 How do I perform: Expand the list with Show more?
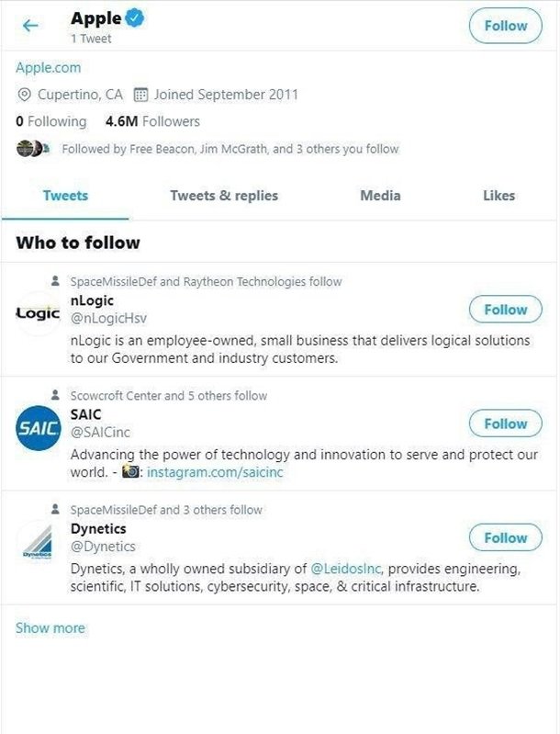[x=50, y=628]
